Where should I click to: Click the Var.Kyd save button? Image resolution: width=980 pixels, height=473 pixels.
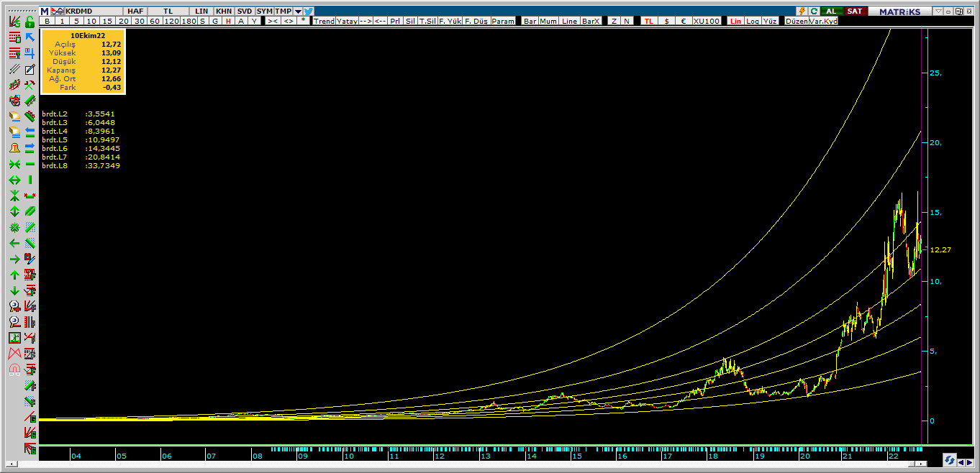(824, 21)
